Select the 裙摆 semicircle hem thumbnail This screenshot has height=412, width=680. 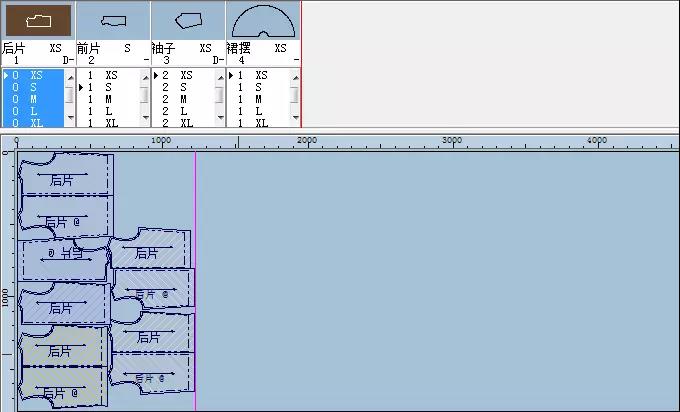[x=262, y=21]
